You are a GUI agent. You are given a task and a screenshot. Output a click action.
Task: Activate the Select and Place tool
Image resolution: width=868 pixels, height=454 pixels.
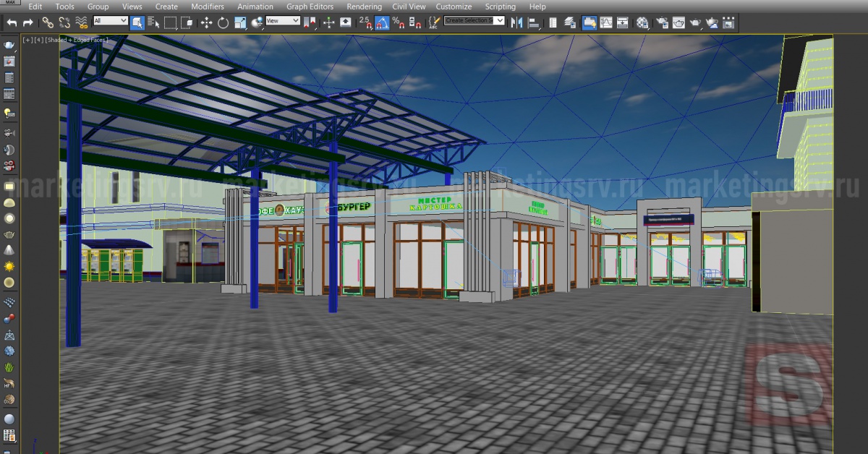pos(257,23)
